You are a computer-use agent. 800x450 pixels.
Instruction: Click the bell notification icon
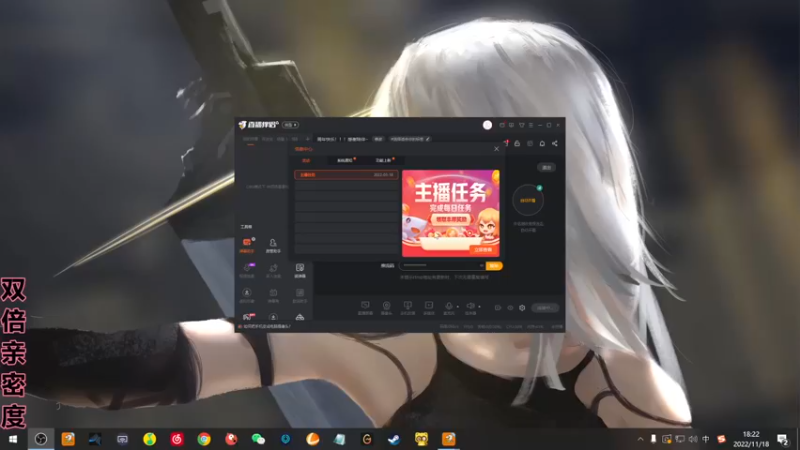(x=542, y=144)
